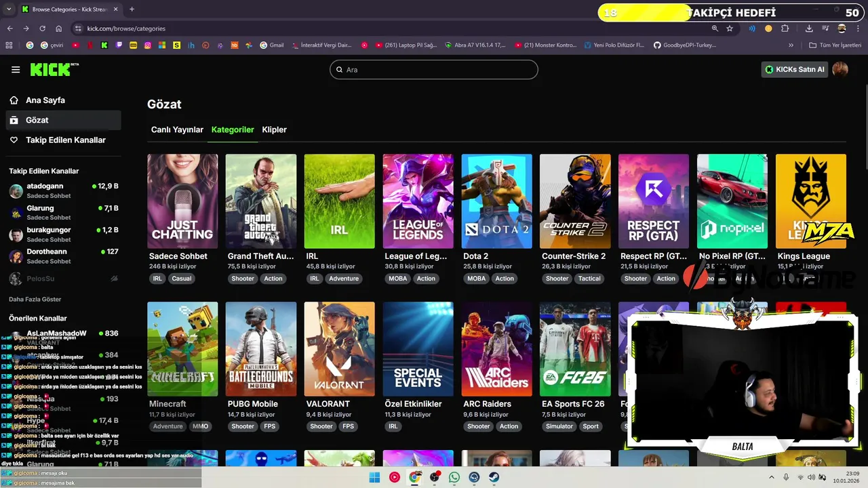Open the IRL grass category thumbnail

(339, 201)
